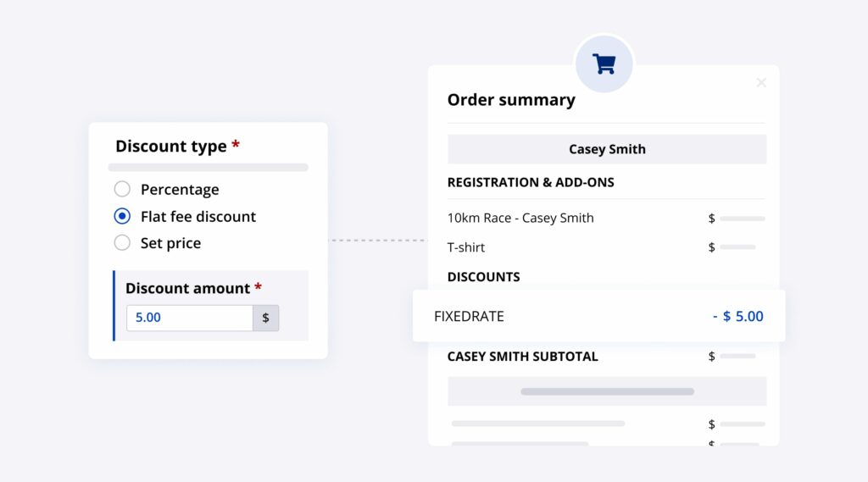Click the FIXEDRATE discount code
Screen dimensions: 868x482
[469, 316]
